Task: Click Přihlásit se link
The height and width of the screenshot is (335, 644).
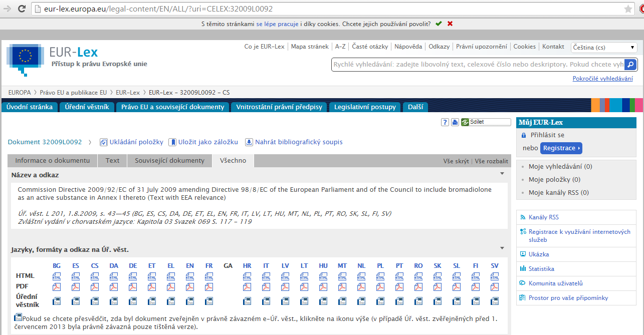Action: pyautogui.click(x=546, y=135)
